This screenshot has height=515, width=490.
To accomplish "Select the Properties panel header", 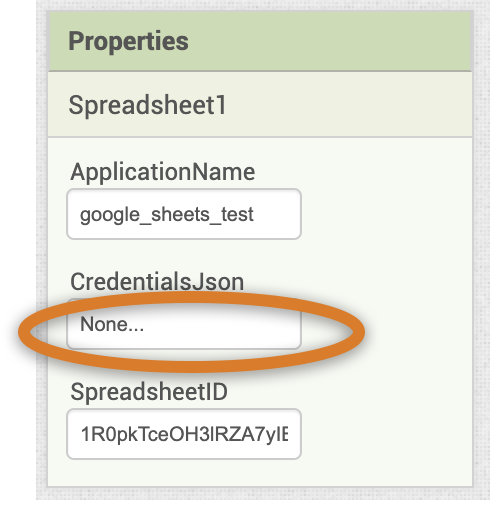I will point(260,41).
